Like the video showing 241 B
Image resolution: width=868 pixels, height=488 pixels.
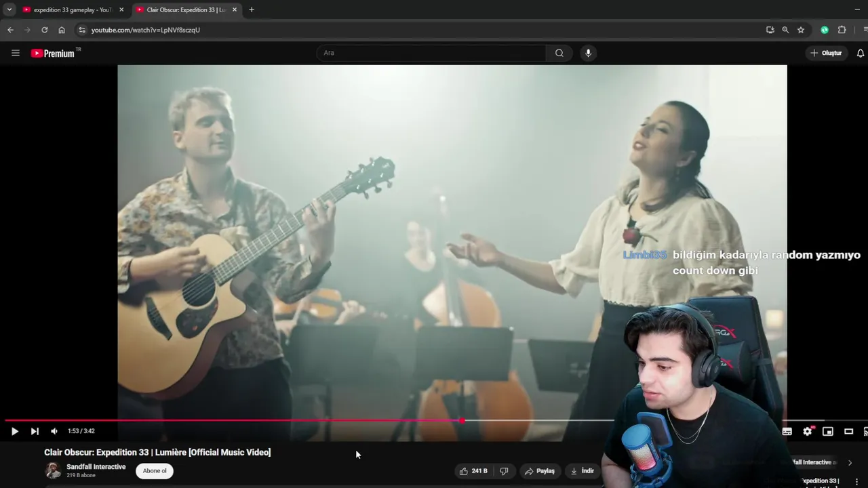click(474, 471)
